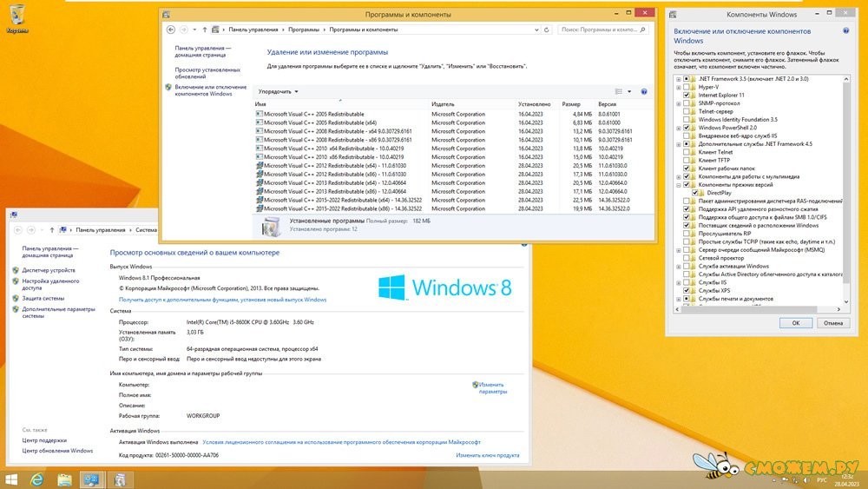Open the Упорядочить dropdown
Viewport: 868px width, 489px height.
pos(278,92)
